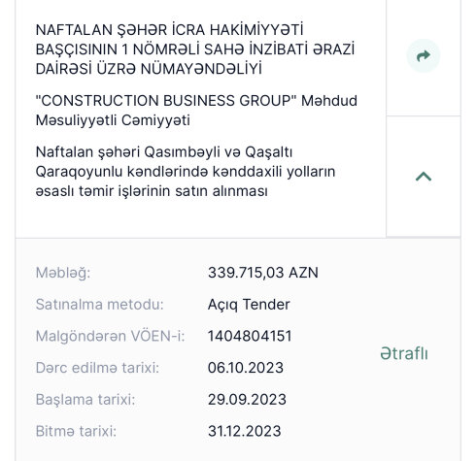Click the green share arrow icon

[424, 55]
